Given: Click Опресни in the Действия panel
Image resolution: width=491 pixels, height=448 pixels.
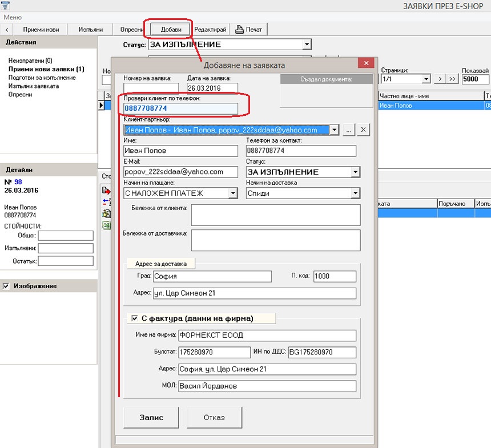Looking at the screenshot, I should pyautogui.click(x=20, y=95).
